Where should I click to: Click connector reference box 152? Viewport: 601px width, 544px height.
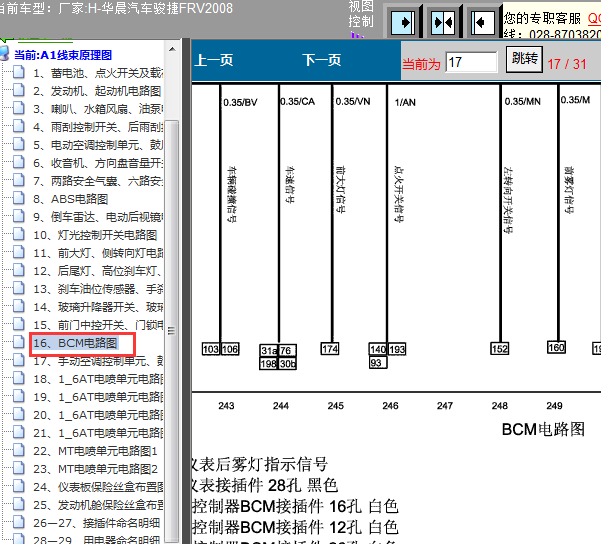point(499,348)
